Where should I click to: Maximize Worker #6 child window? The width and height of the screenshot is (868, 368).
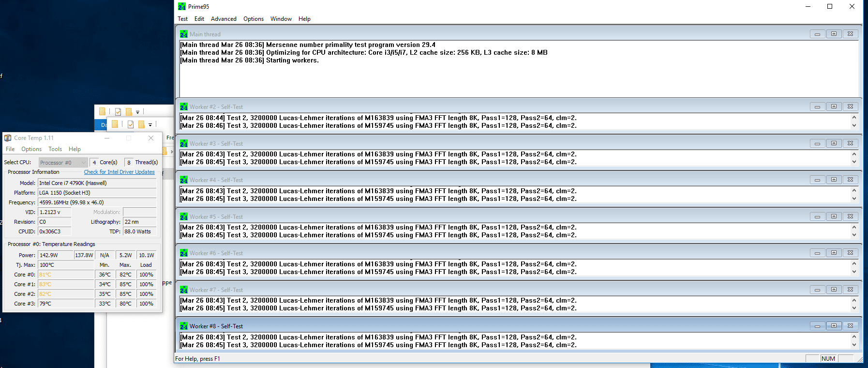(x=834, y=253)
